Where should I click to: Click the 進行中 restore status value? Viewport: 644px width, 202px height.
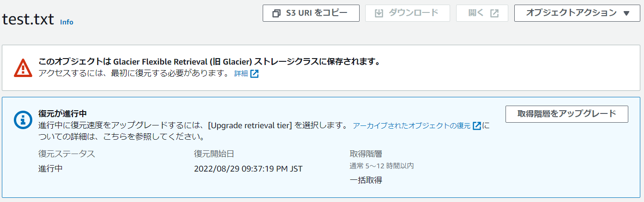(50, 169)
